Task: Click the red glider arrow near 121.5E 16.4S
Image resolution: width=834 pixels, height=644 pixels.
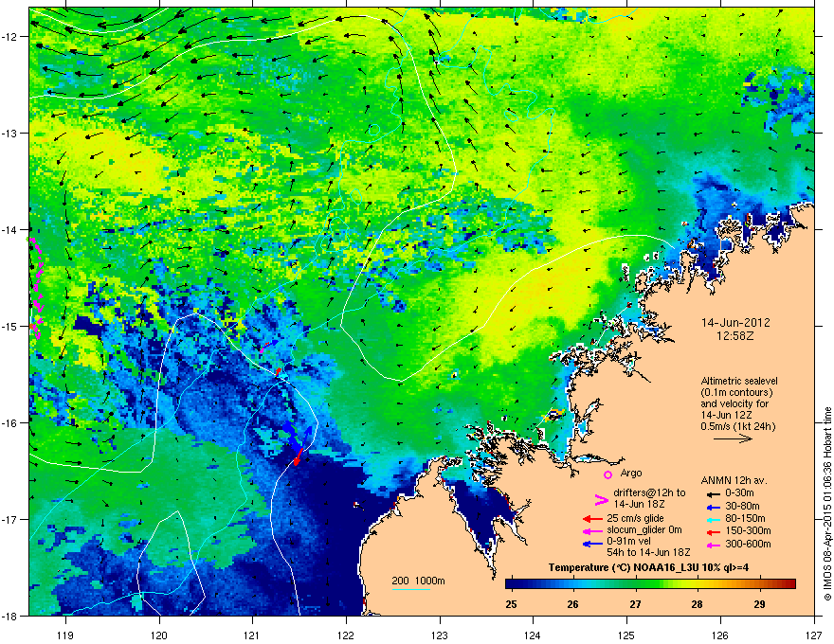Action: (299, 456)
